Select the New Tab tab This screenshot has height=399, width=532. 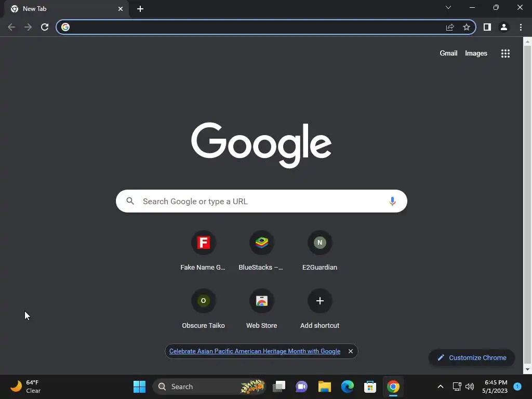coord(66,9)
